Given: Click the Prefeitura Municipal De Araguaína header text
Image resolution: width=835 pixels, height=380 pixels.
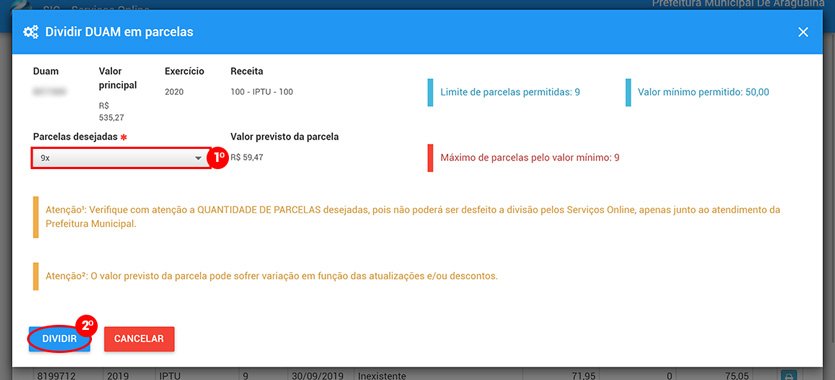Looking at the screenshot, I should click(x=743, y=4).
